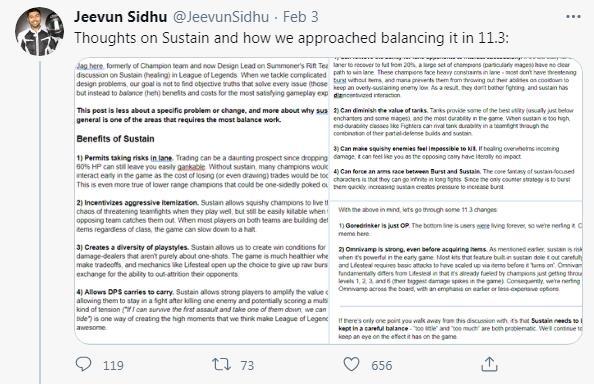Screen dimensions: 594x389
Task: Click the 119 replies count
Action: click(x=113, y=366)
